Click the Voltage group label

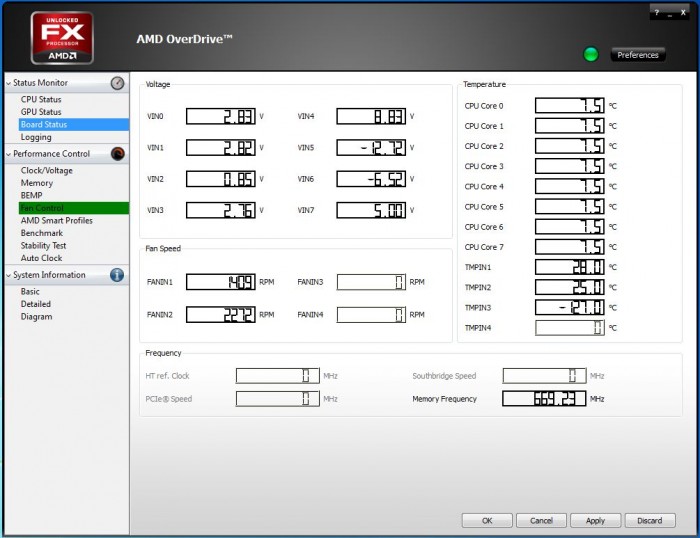158,84
